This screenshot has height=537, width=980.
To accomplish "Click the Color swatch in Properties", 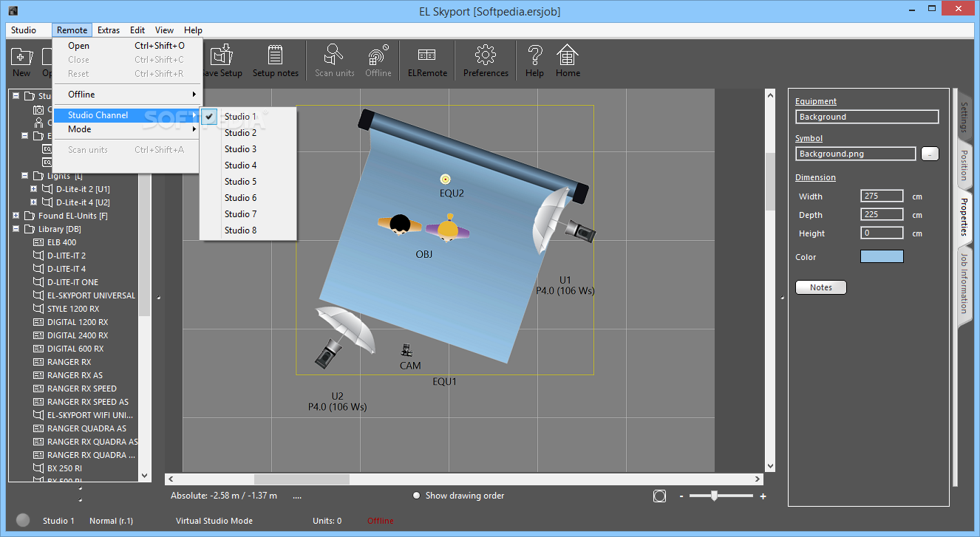I will pyautogui.click(x=882, y=256).
